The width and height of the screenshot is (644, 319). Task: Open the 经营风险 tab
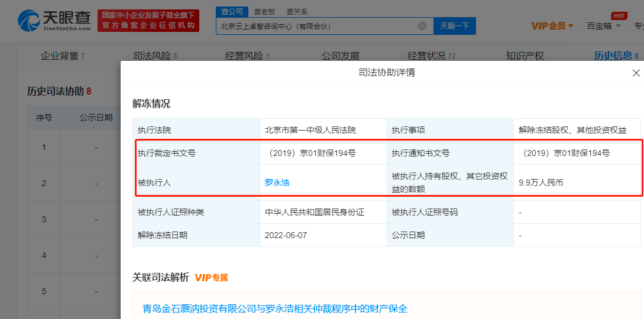[247, 56]
